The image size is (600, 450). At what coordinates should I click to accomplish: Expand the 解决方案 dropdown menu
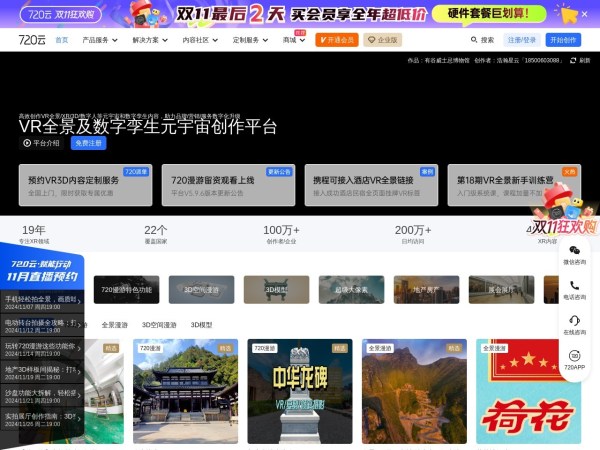[x=148, y=40]
